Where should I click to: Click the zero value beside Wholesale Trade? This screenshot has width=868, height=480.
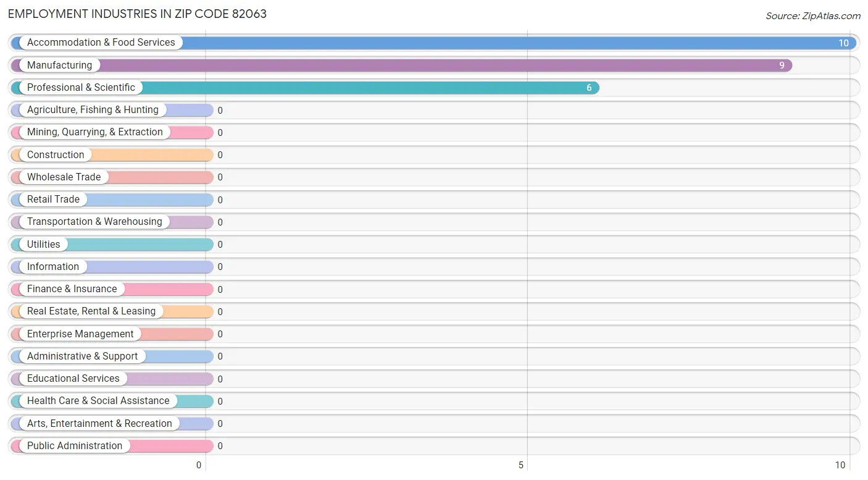pyautogui.click(x=220, y=177)
